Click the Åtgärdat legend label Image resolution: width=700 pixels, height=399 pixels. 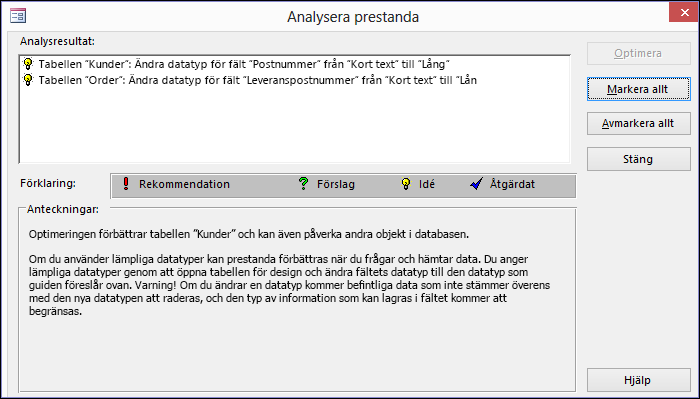point(512,184)
